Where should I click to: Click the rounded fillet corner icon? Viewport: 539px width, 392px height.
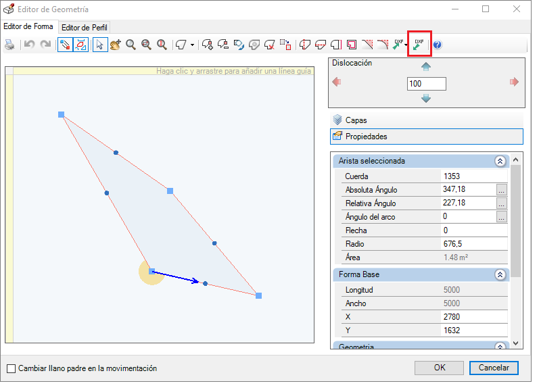[383, 45]
